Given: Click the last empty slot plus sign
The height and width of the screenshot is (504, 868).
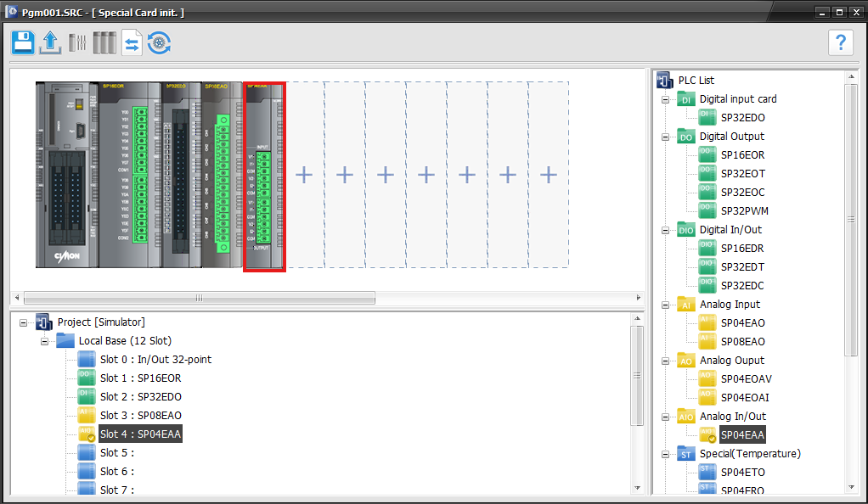Looking at the screenshot, I should [x=549, y=175].
